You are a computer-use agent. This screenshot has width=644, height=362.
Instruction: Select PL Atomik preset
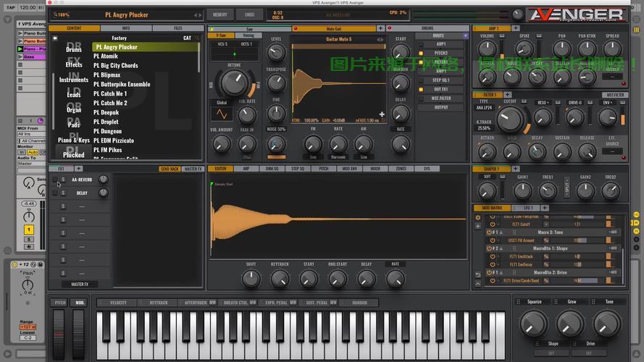(x=106, y=56)
